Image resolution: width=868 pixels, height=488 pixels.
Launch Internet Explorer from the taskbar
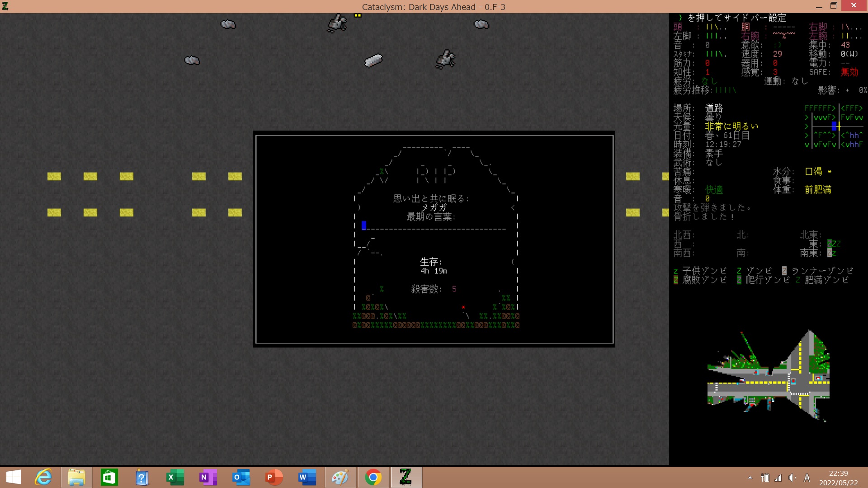(x=44, y=477)
